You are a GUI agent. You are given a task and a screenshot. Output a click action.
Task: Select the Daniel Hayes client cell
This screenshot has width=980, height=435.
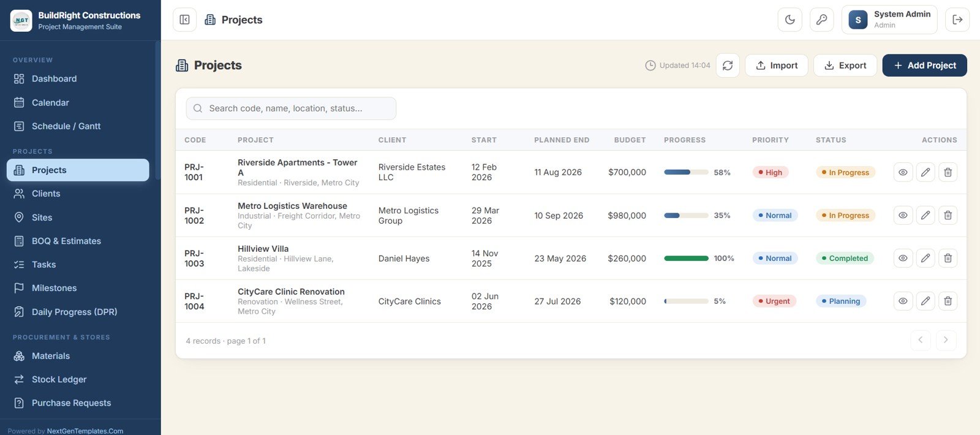pyautogui.click(x=404, y=259)
